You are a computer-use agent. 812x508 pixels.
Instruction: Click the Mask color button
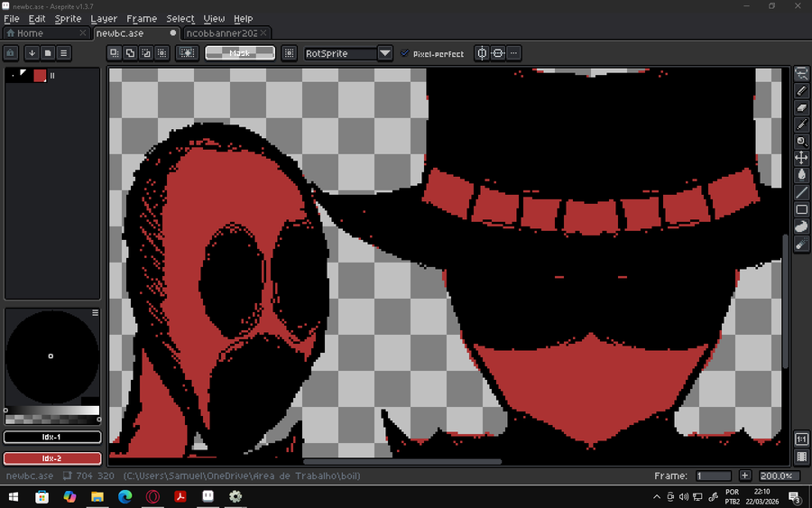(x=240, y=53)
